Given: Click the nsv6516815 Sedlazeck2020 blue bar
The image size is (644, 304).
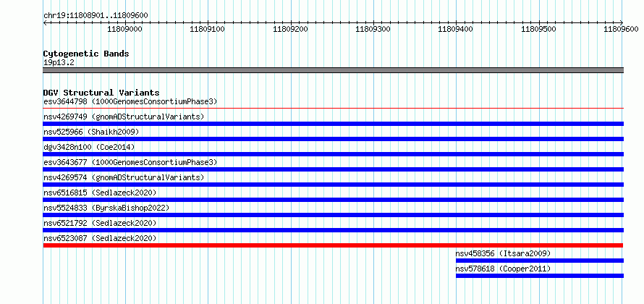Looking at the screenshot, I should coord(333,200).
